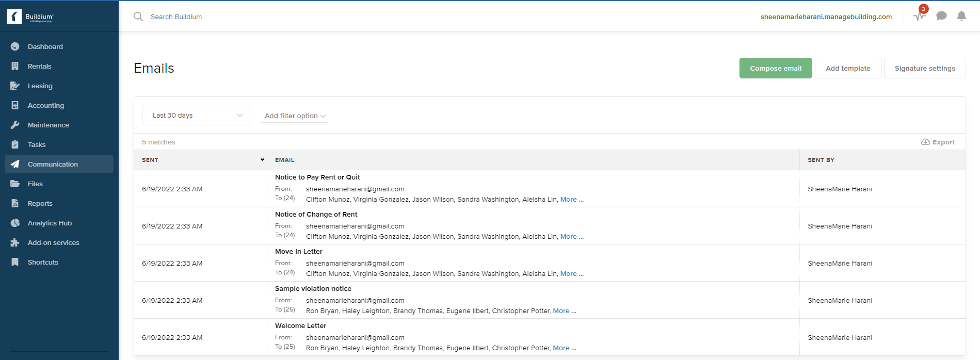Viewport: 980px width, 360px height.
Task: Open the Reports sidebar menu
Action: pos(40,203)
